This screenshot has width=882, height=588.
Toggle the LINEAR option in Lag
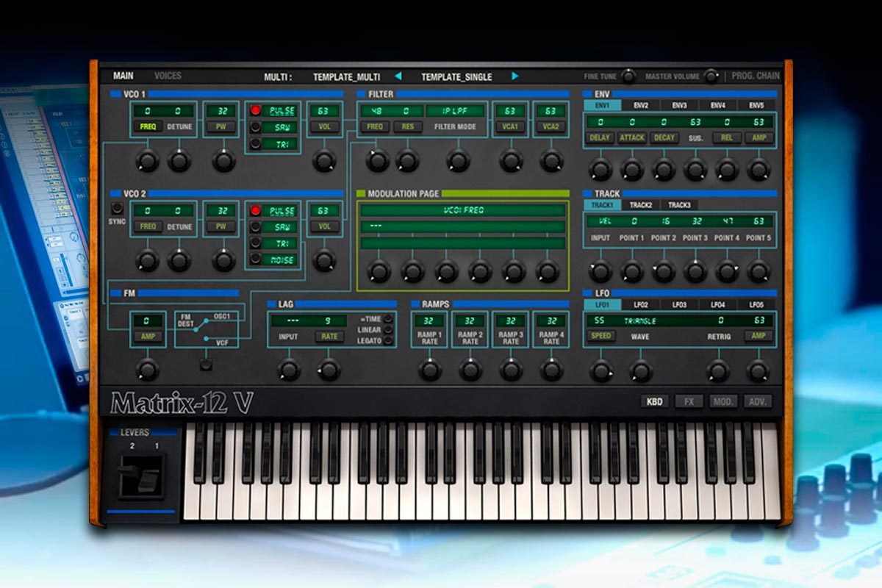(388, 330)
